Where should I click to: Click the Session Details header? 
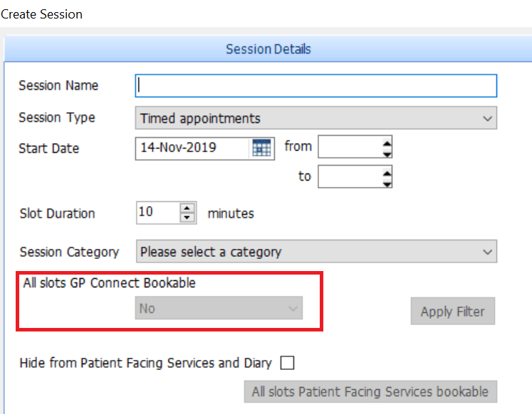coord(268,50)
